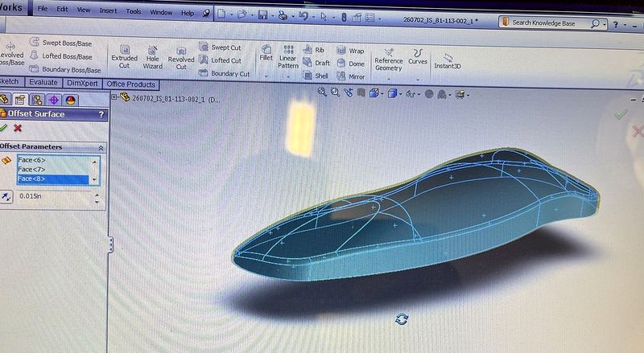Select the Extruded Cut tool
644x353 pixels.
tap(124, 56)
